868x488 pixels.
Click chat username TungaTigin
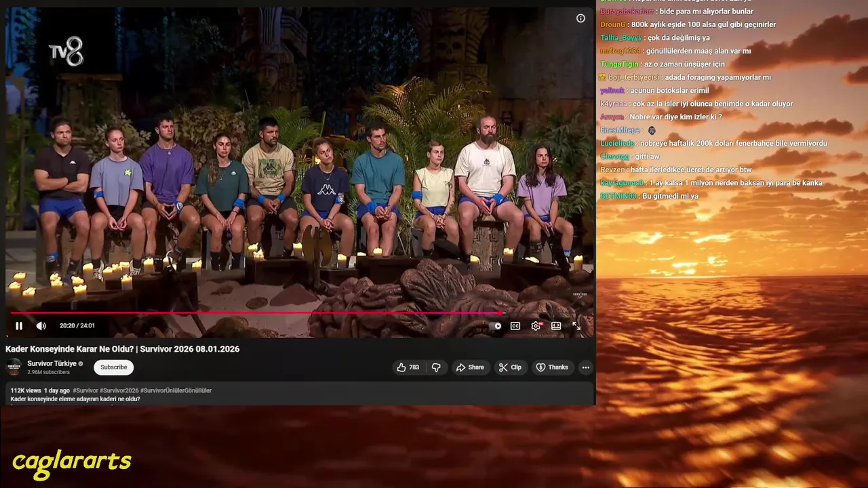click(x=619, y=64)
